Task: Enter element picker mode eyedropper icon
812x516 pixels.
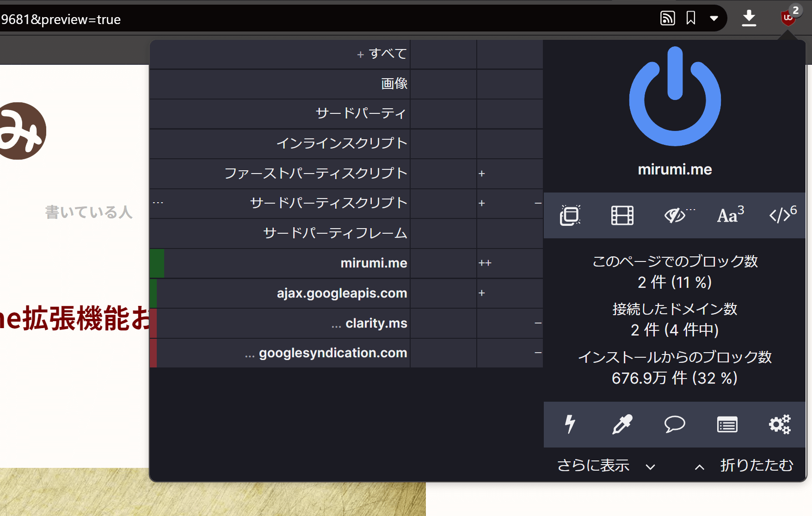Action: pos(622,424)
